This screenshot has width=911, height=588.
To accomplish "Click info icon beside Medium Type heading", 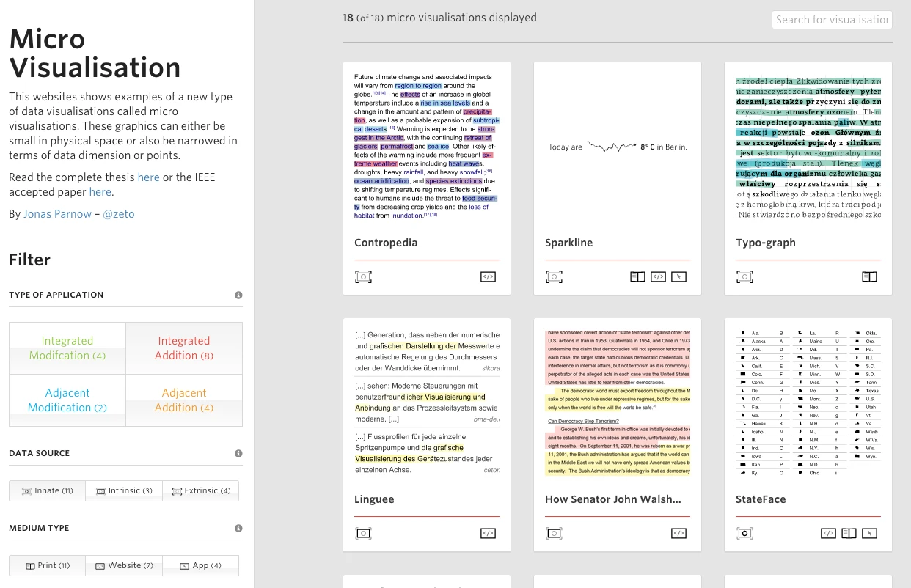I will (x=238, y=528).
